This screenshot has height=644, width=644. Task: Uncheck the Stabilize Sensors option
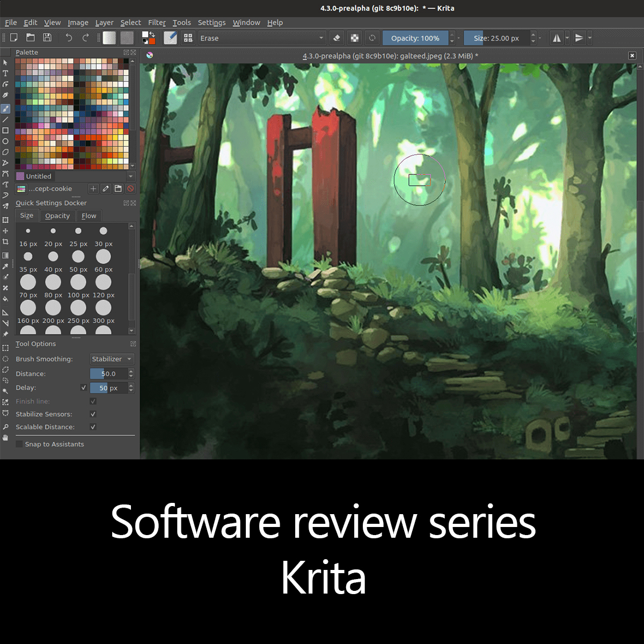click(93, 414)
